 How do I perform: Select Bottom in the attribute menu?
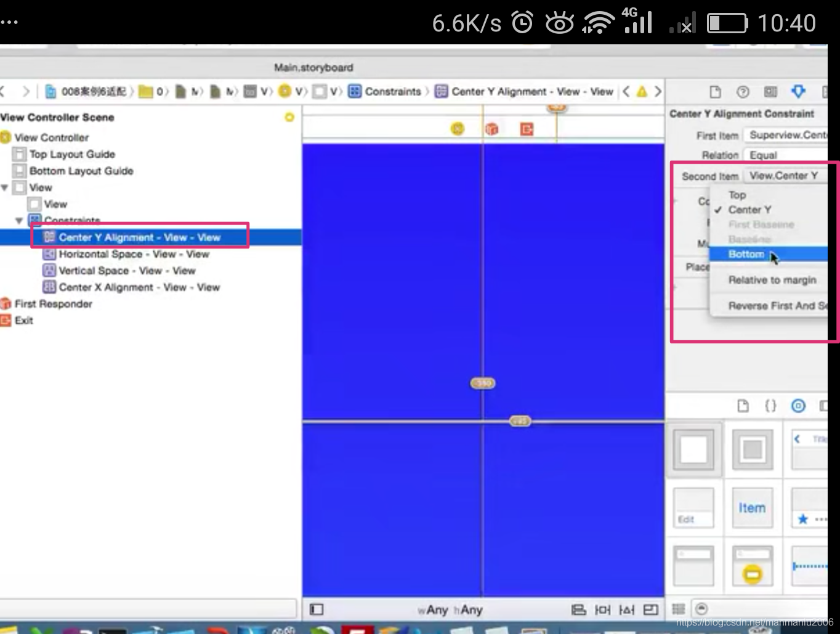coord(769,254)
